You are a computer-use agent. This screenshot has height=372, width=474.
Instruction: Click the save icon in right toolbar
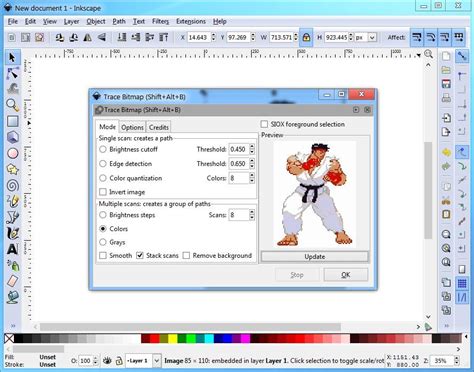446,84
